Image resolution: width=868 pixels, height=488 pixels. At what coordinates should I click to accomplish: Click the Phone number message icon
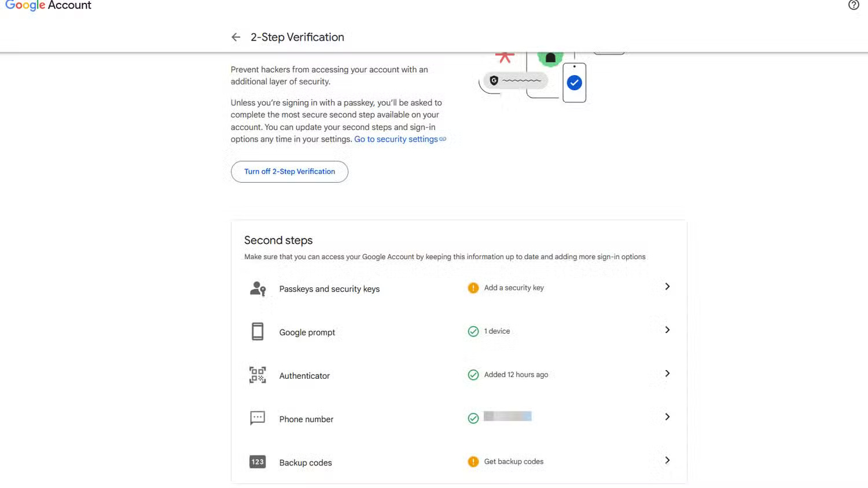tap(258, 418)
